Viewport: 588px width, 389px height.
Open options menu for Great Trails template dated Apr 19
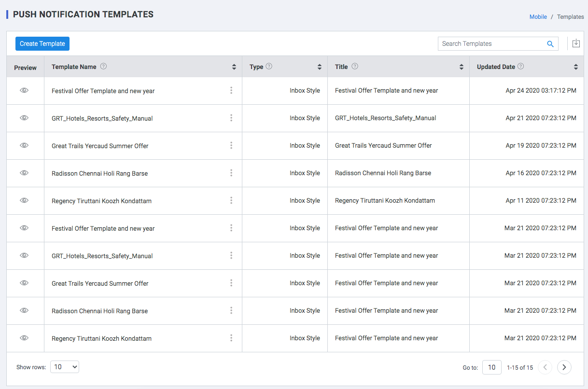tap(231, 145)
